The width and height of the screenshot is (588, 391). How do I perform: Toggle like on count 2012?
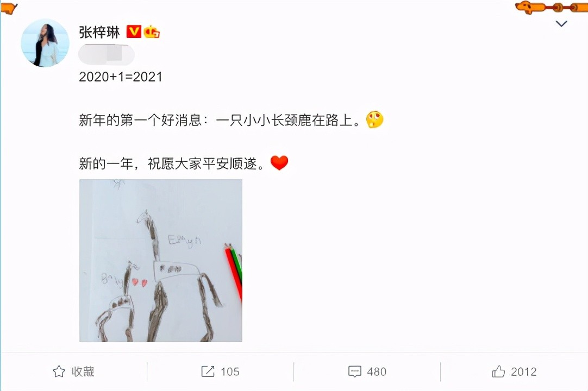[x=523, y=371]
